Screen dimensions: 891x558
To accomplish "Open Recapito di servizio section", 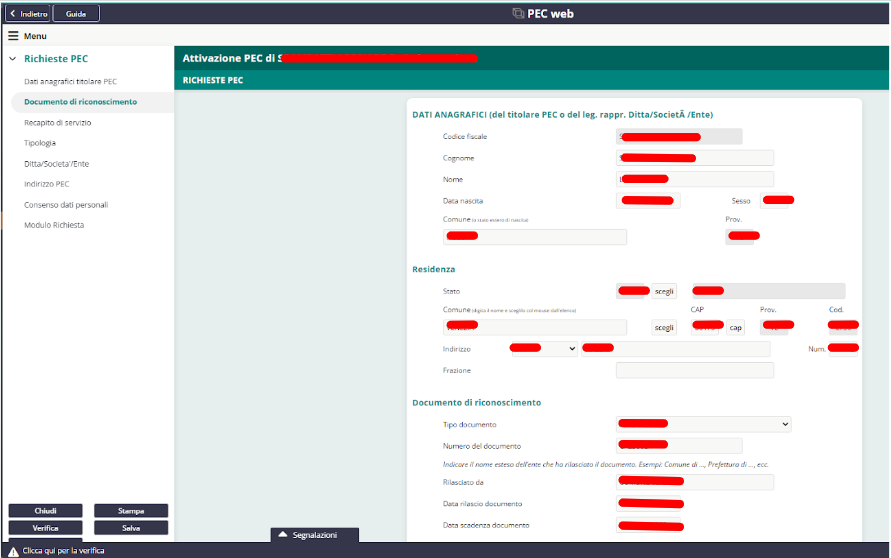I will coord(57,123).
